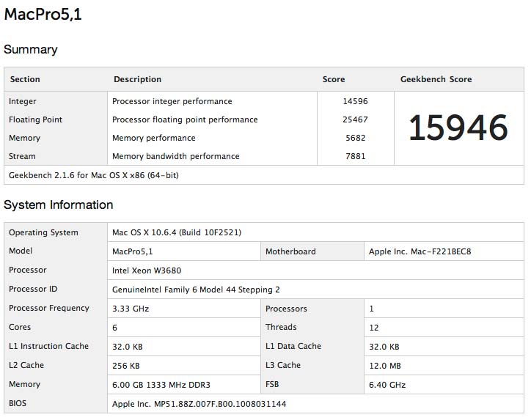Click the overall Geekbench score 15946

458,128
